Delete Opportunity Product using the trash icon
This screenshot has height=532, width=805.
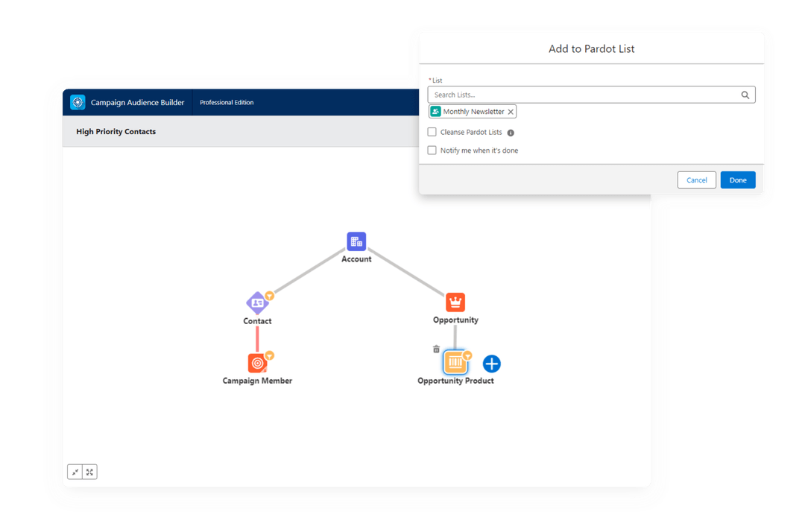pyautogui.click(x=436, y=348)
